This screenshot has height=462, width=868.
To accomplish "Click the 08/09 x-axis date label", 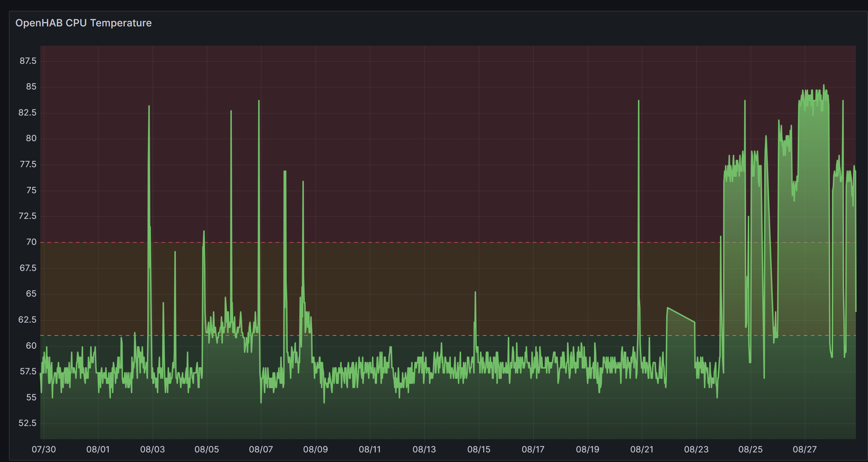I will (x=315, y=449).
